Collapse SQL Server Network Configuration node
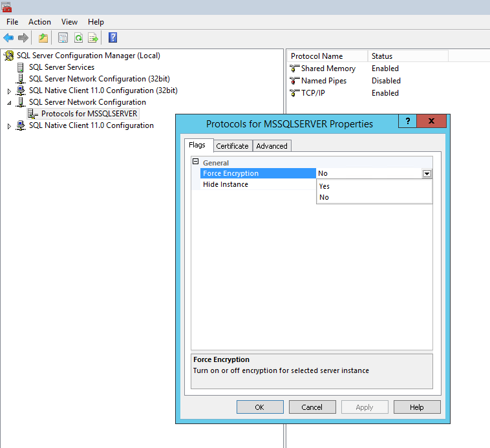 [9, 103]
